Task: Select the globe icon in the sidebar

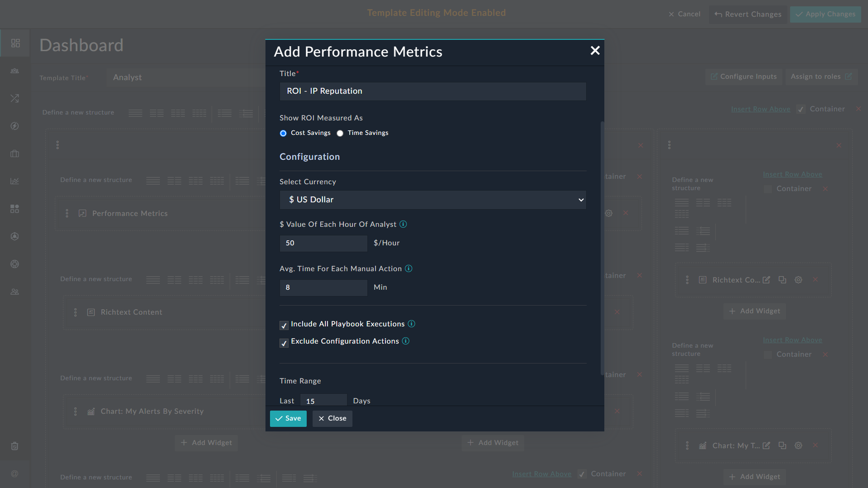Action: pos(14,264)
